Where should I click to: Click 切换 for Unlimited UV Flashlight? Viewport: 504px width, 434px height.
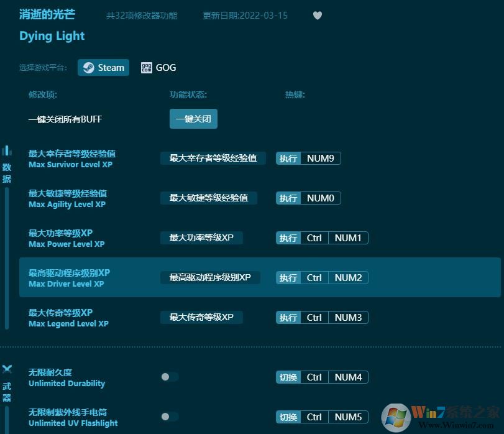[288, 417]
